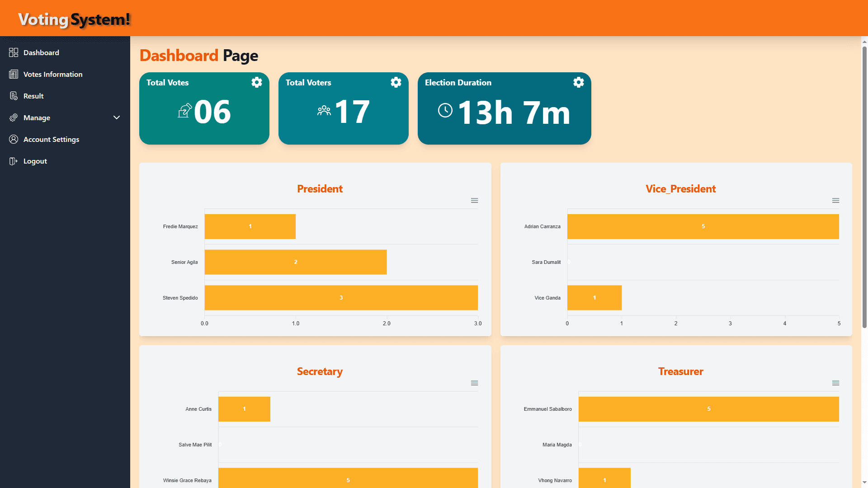Click the page vertical scrollbar thumb

point(864,187)
